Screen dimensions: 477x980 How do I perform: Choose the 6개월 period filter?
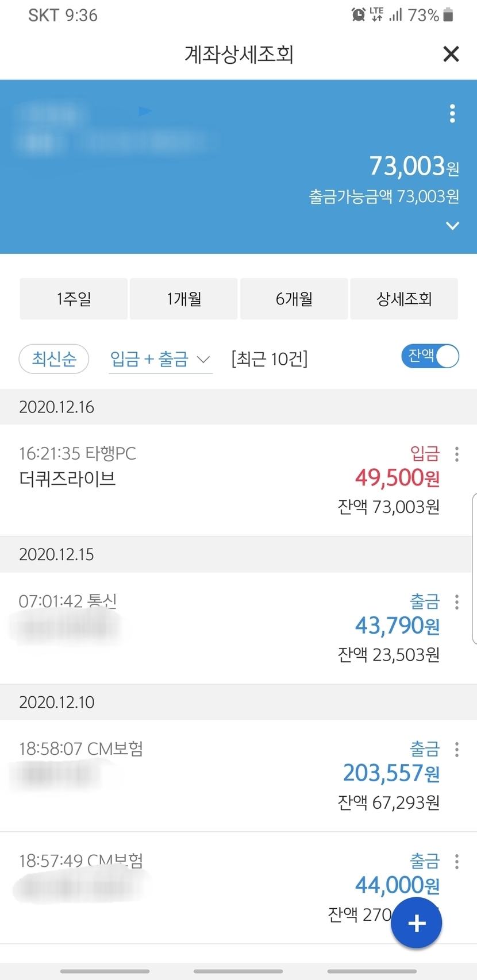pos(294,299)
